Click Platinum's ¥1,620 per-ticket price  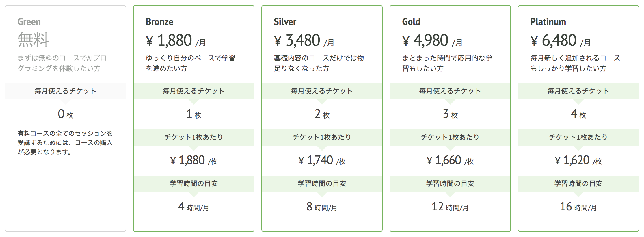click(578, 161)
